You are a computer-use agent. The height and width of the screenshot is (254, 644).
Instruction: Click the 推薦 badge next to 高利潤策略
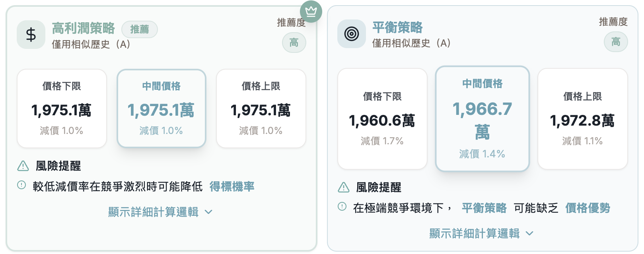tap(140, 29)
